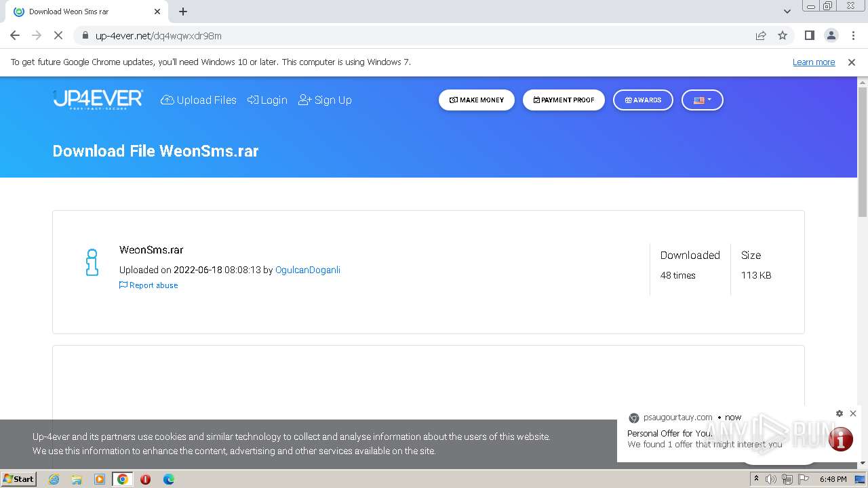Open the Upload Files page
Viewport: 868px width, 488px height.
click(198, 100)
